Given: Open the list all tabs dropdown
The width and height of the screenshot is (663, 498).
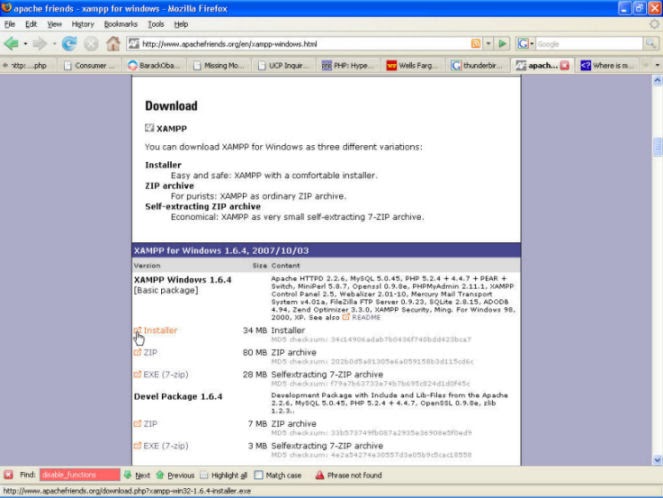Looking at the screenshot, I should [657, 65].
